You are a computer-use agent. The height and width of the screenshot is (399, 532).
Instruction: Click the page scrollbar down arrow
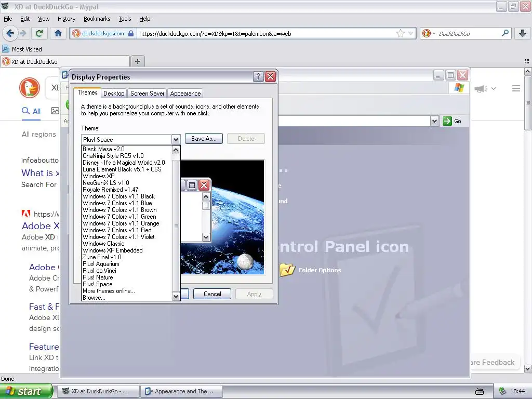[x=528, y=368]
